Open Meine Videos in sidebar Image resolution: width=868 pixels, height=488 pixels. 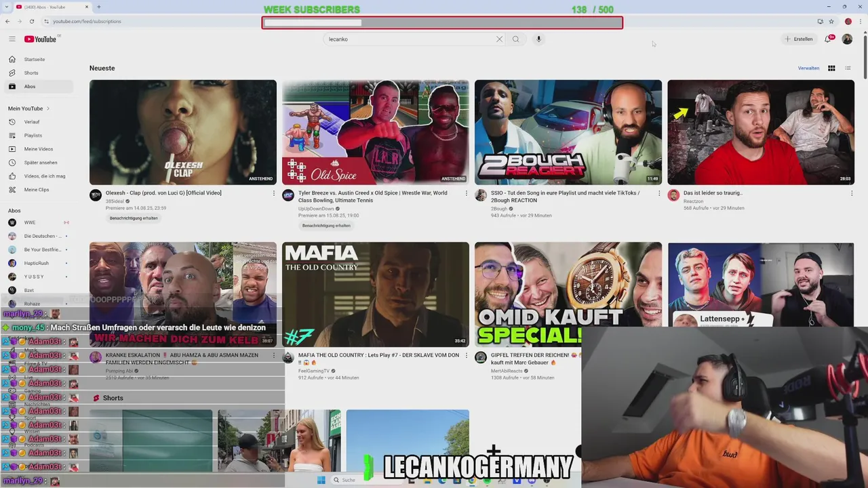point(39,149)
